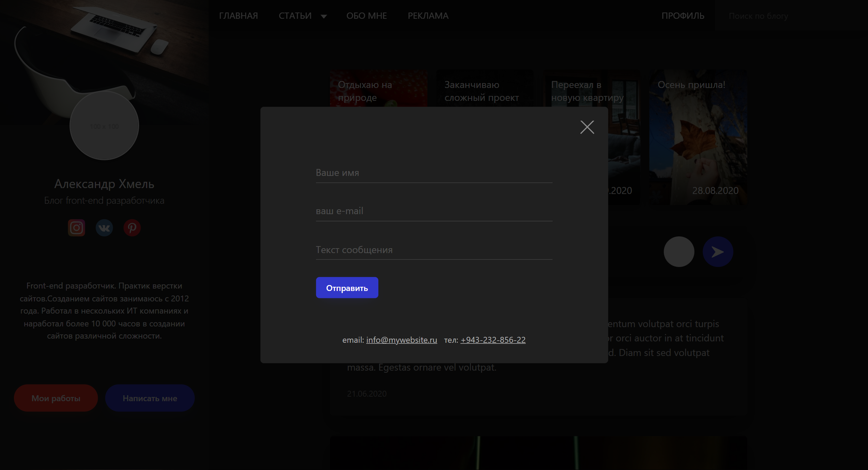Click the +943-232-856-22 phone link
This screenshot has height=470, width=868.
click(493, 340)
